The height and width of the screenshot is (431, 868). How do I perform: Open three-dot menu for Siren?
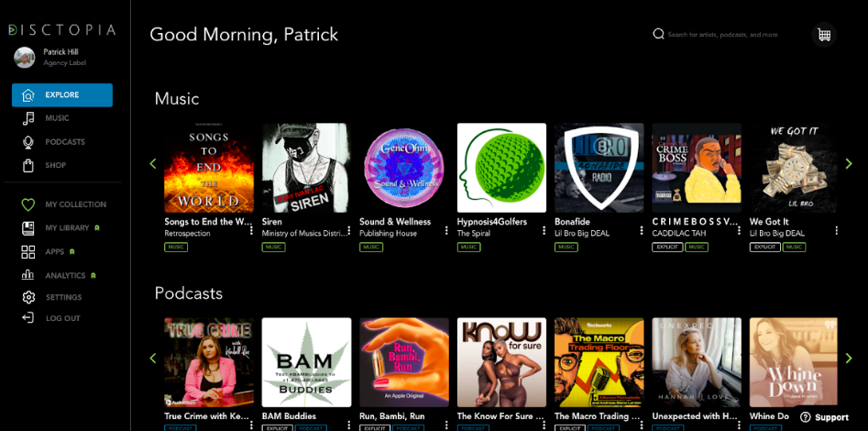click(348, 230)
